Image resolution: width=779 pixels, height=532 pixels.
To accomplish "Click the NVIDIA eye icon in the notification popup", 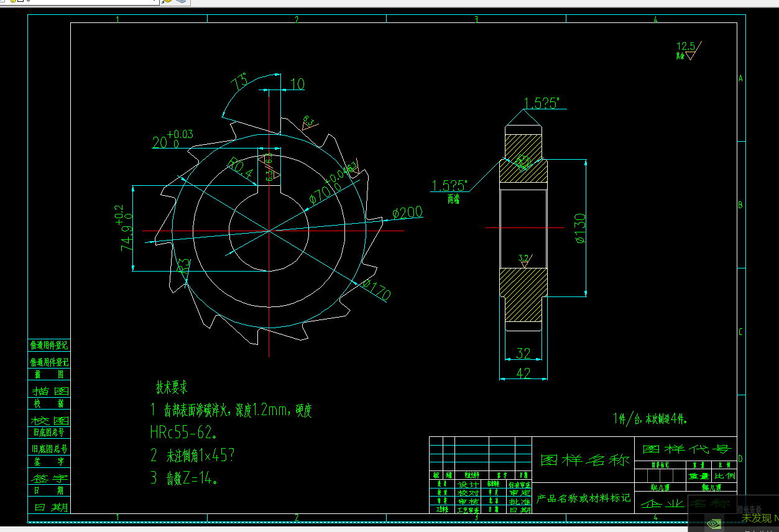I will (x=714, y=524).
